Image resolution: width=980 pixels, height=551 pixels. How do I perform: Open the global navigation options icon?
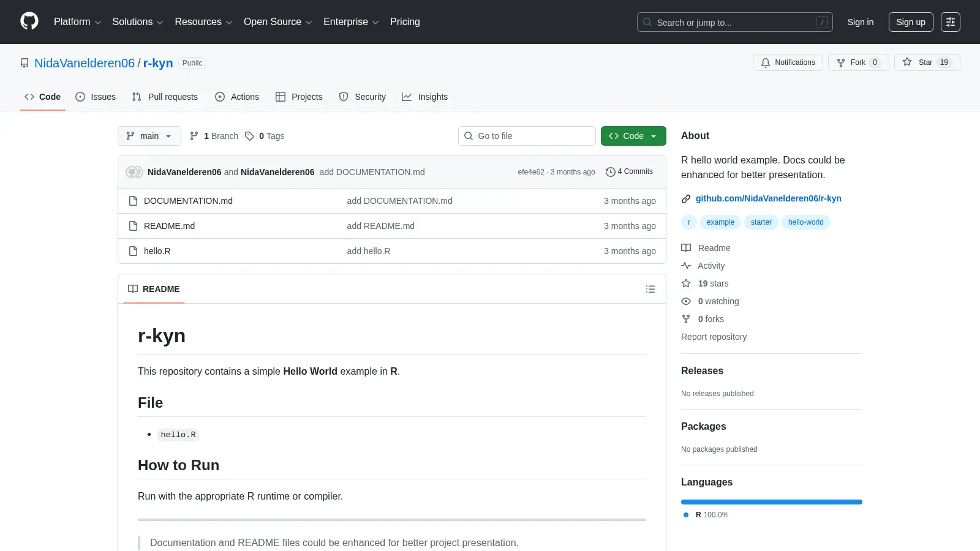[x=951, y=22]
